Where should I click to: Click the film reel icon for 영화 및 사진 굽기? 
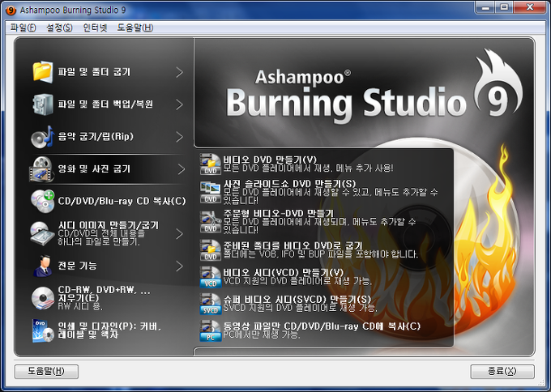(42, 169)
